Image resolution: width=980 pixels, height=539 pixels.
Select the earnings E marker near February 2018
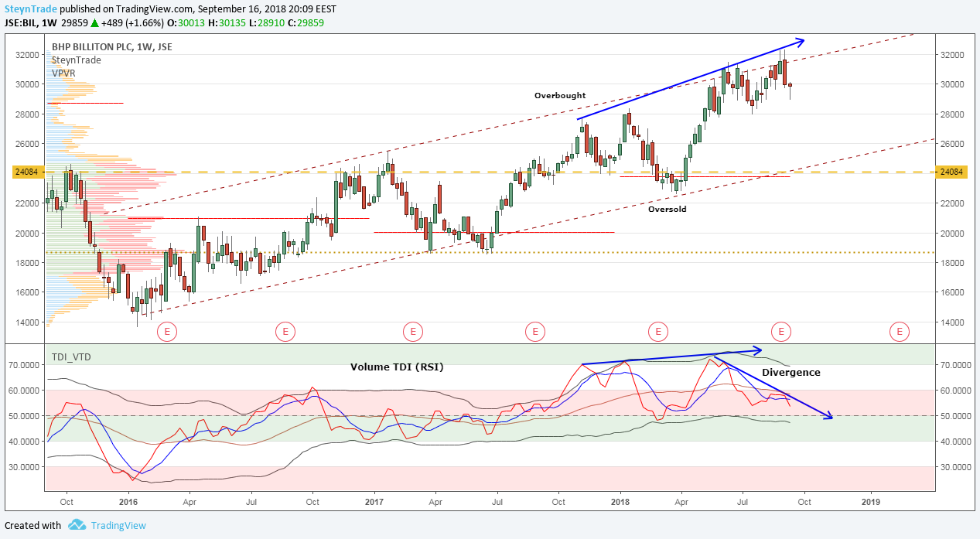(657, 333)
